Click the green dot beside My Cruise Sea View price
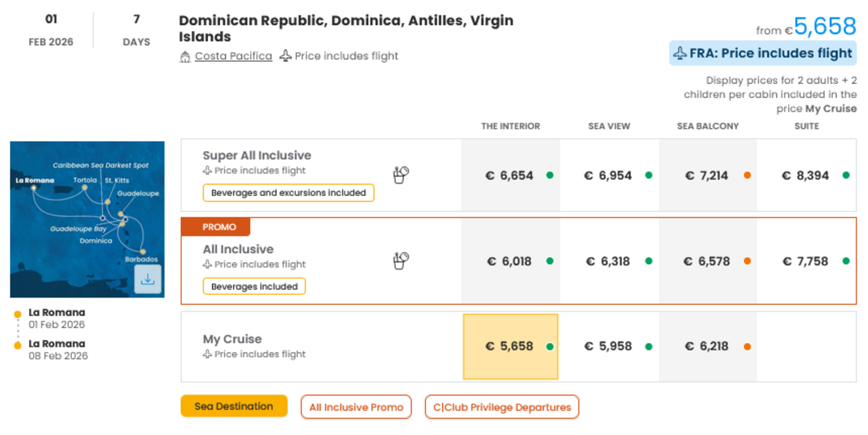 648,346
